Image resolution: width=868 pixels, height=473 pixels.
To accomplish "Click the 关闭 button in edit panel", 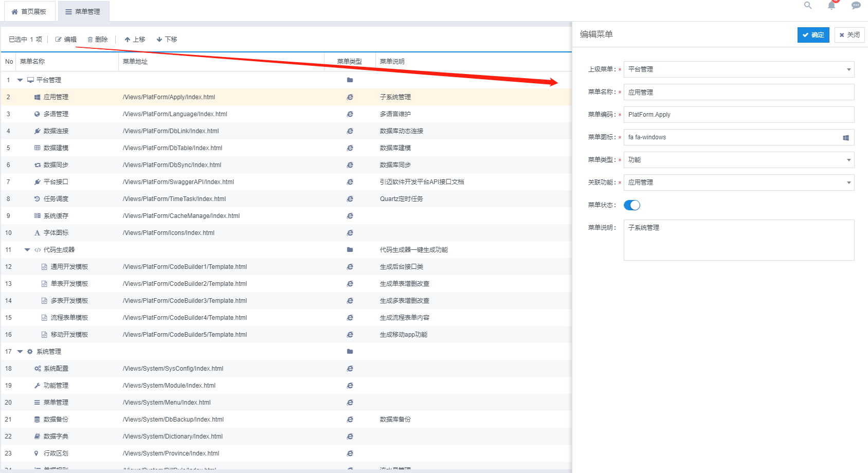I will [849, 35].
